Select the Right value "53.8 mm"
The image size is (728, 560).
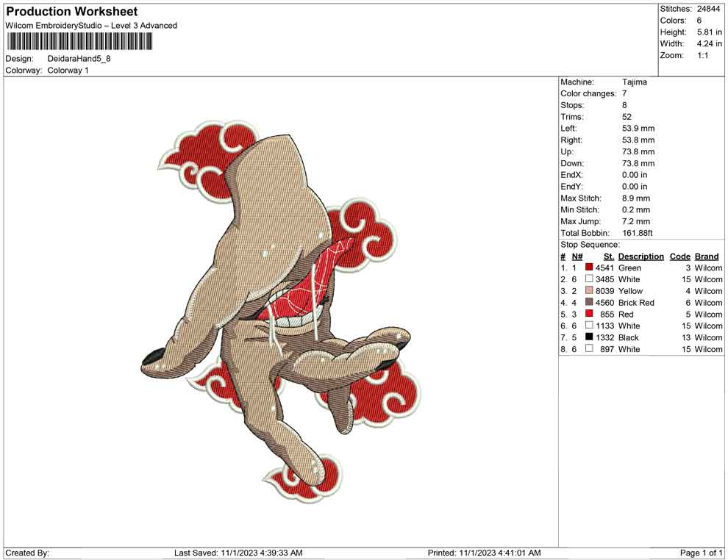coord(638,140)
